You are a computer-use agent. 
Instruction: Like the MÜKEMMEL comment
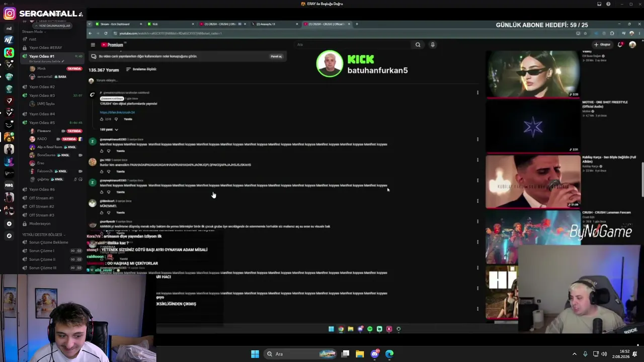tap(102, 213)
